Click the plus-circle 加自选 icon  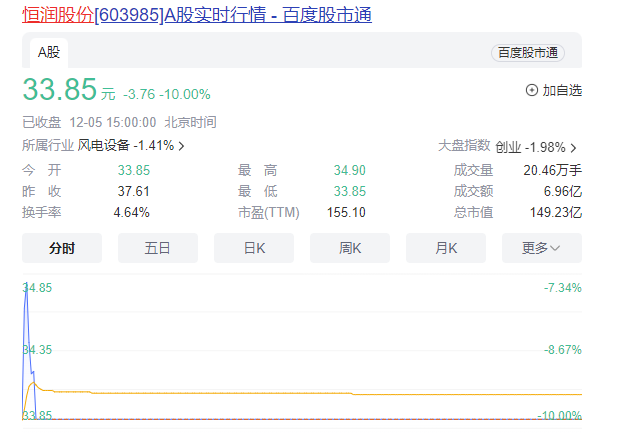(x=531, y=90)
